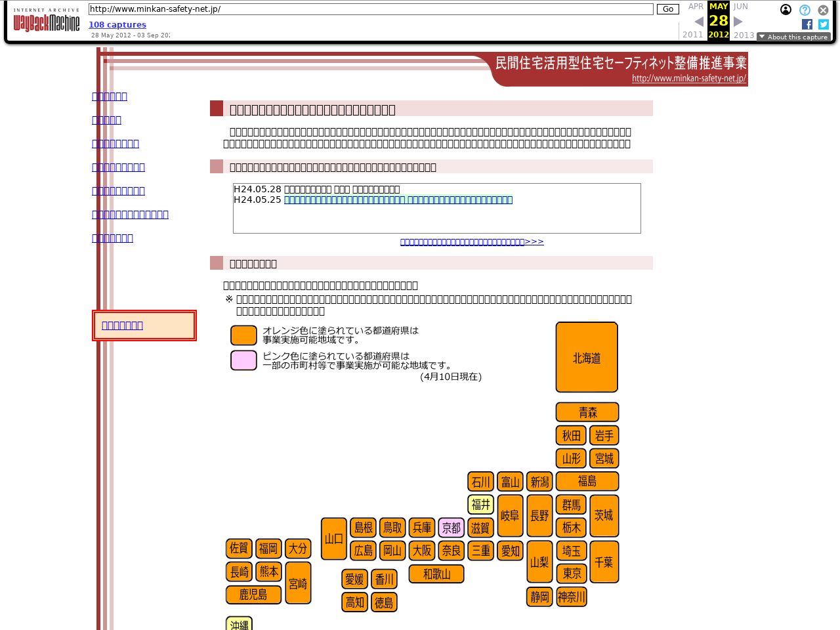840x630 pixels.
Task: Open the user account icon
Action: [x=786, y=9]
